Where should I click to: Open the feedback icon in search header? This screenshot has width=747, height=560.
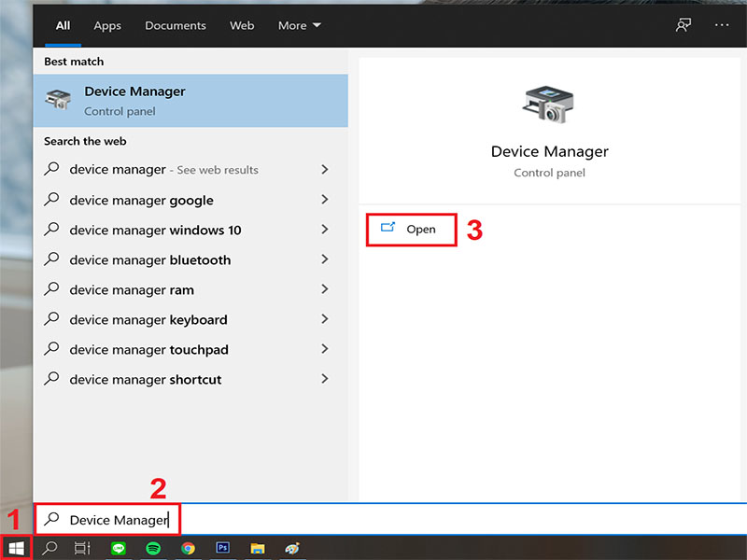[x=684, y=25]
